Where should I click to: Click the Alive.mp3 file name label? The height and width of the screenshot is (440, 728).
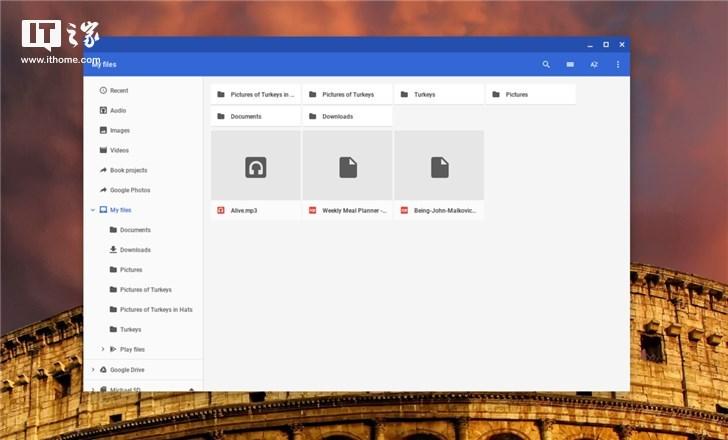244,211
